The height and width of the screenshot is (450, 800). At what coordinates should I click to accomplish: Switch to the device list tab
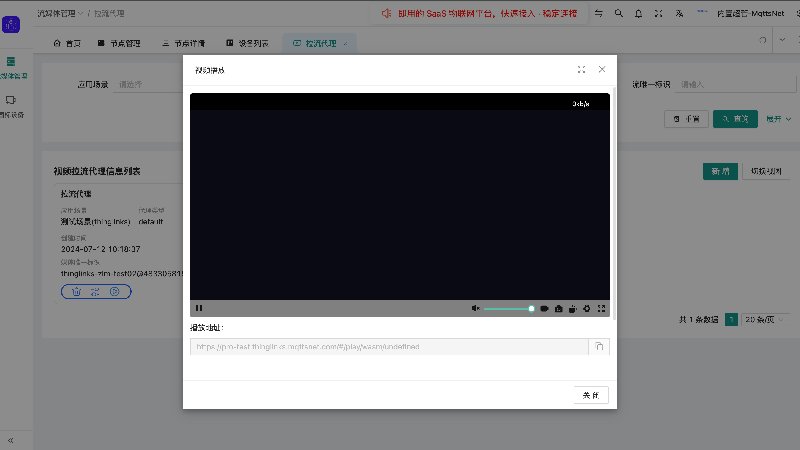[x=247, y=43]
